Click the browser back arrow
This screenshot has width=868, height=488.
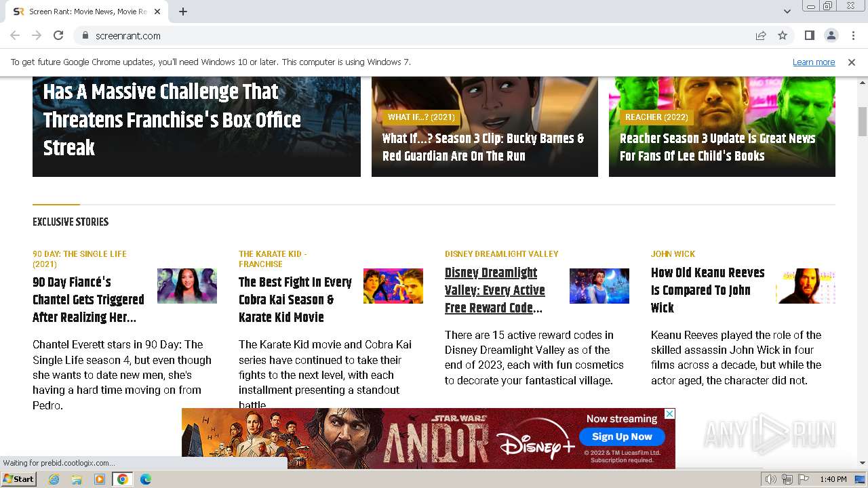[x=15, y=35]
